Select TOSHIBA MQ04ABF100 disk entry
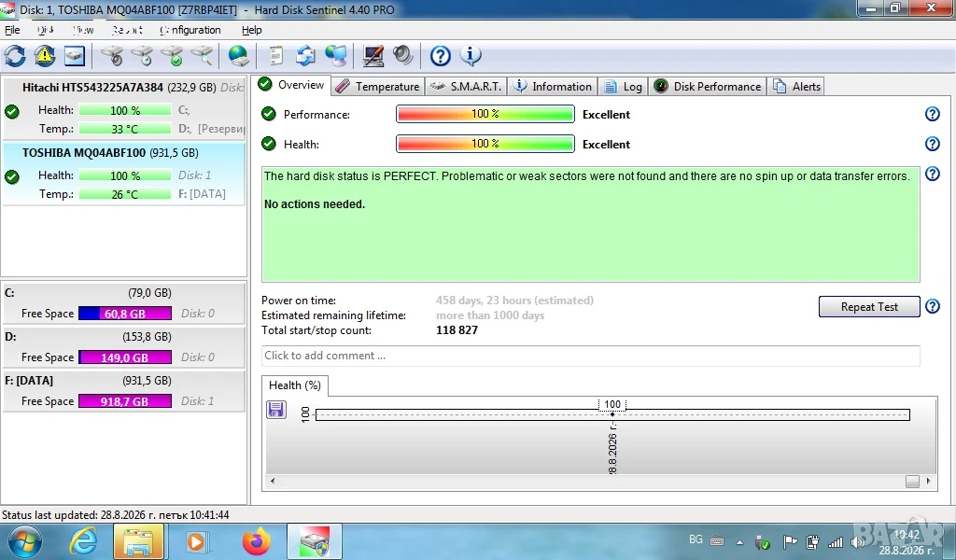Screen dimensions: 956x560 coord(124,173)
